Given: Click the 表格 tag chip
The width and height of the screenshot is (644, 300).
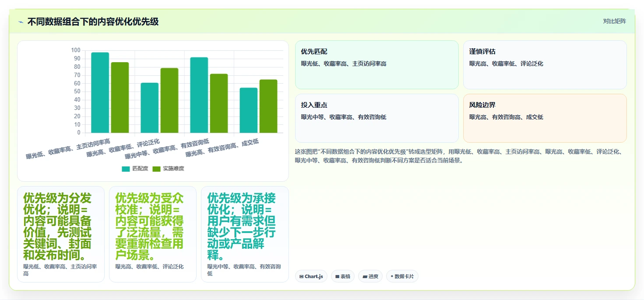Looking at the screenshot, I should 342,276.
